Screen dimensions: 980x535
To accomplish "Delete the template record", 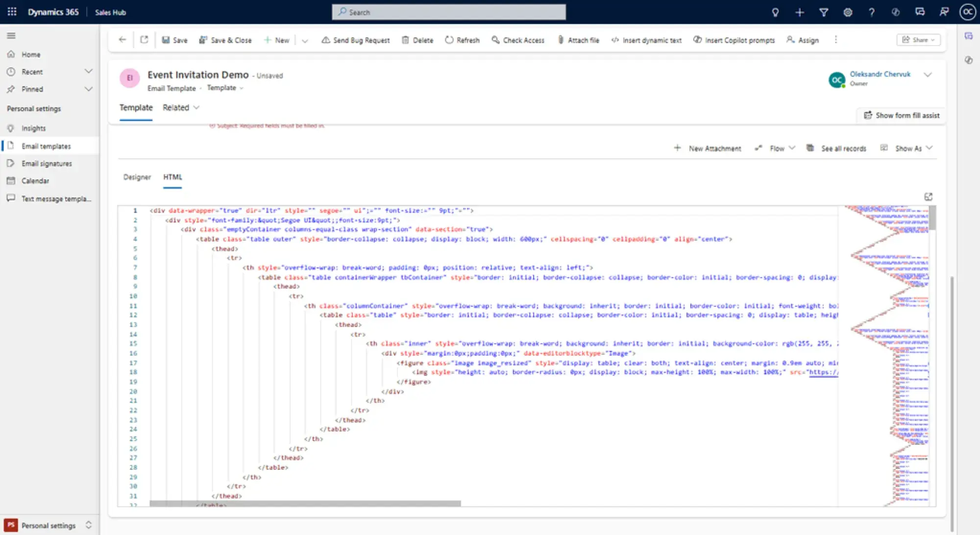I will coord(417,40).
